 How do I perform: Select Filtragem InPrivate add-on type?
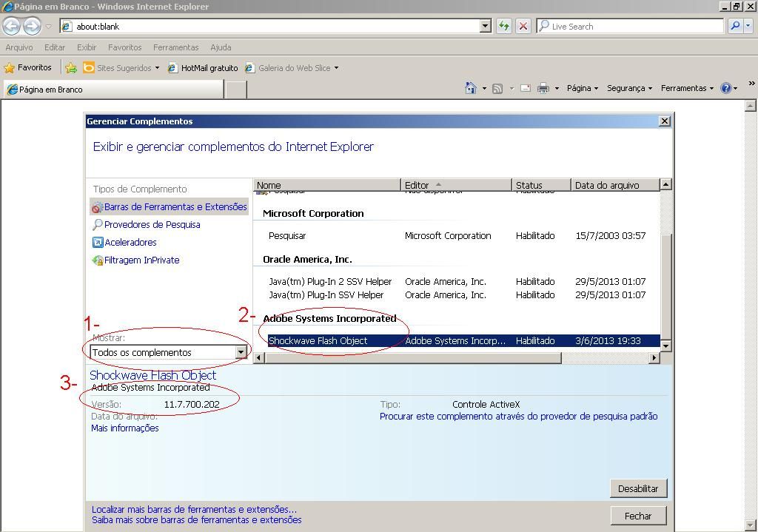point(135,260)
